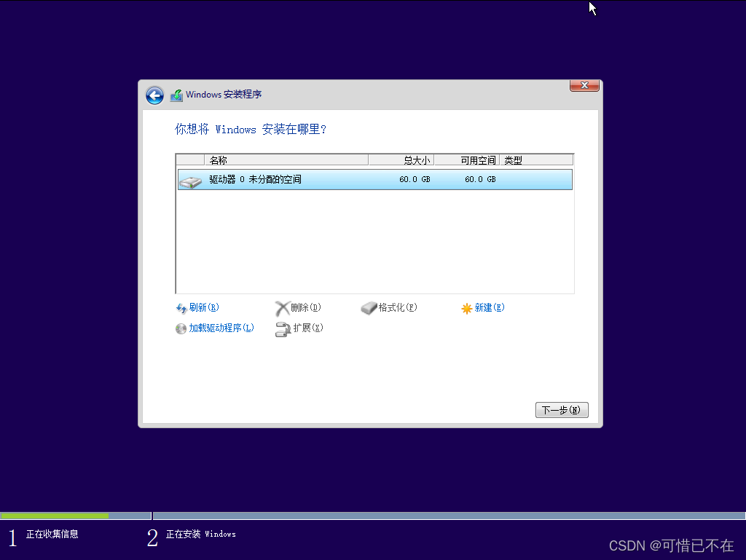The height and width of the screenshot is (560, 746).
Task: Click the blue back arrow
Action: [154, 95]
